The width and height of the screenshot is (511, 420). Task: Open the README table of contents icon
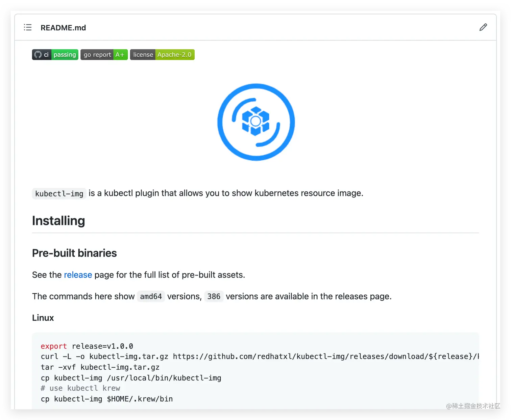point(28,27)
